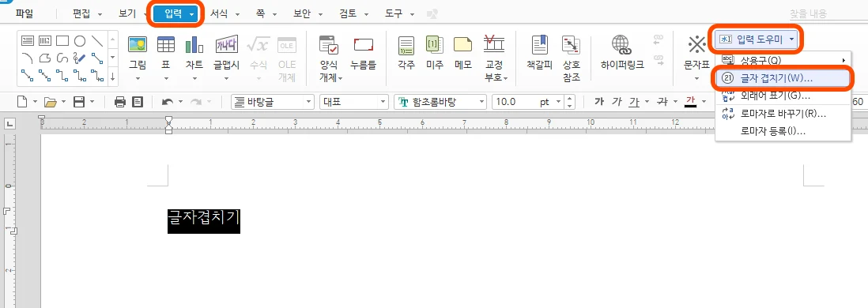The width and height of the screenshot is (868, 308).
Task: Select the ellipse shape tool
Action: tap(80, 40)
